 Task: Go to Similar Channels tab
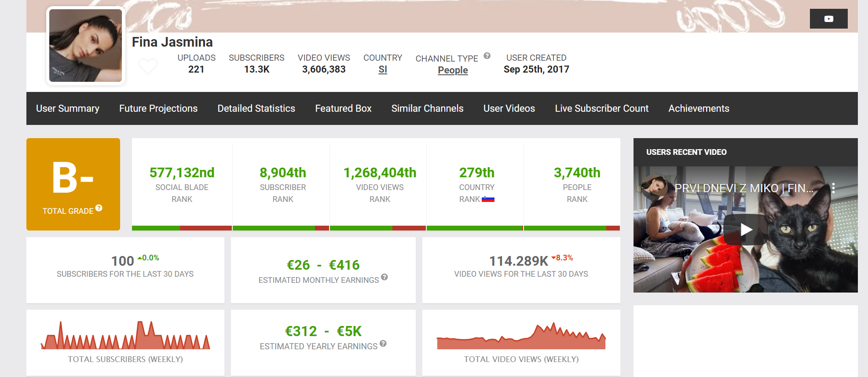pyautogui.click(x=428, y=108)
